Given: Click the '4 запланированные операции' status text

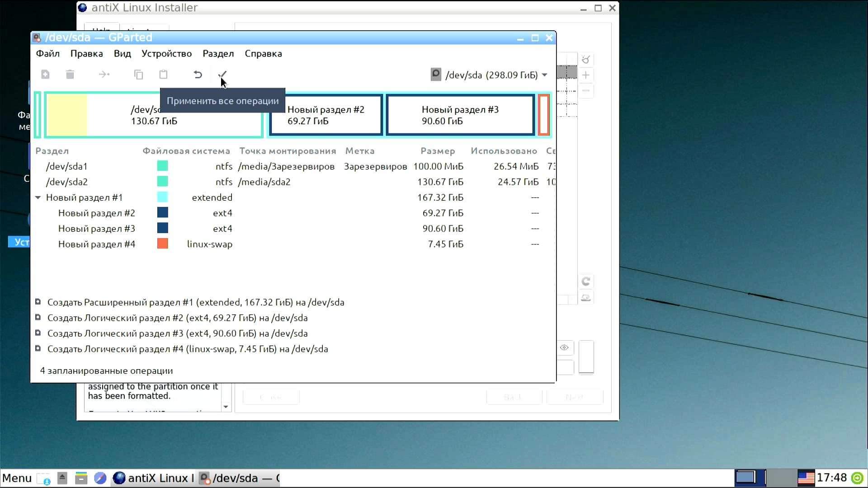Looking at the screenshot, I should 106,371.
